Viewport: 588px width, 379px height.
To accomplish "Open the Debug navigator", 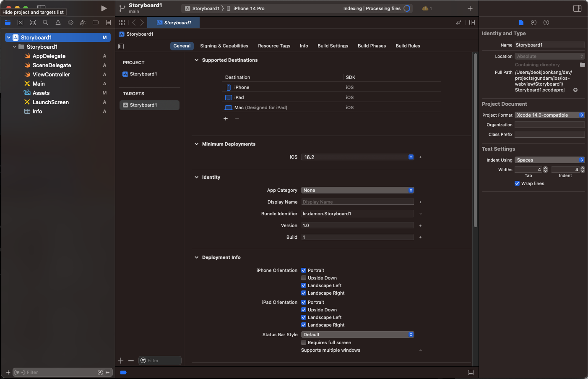I will tap(83, 23).
